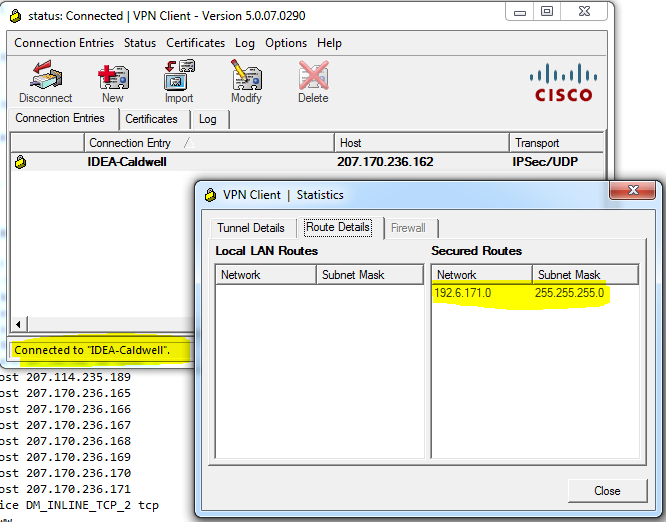The image size is (666, 522).
Task: Click the 207.170.236.171 line in background text
Action: tap(78, 489)
